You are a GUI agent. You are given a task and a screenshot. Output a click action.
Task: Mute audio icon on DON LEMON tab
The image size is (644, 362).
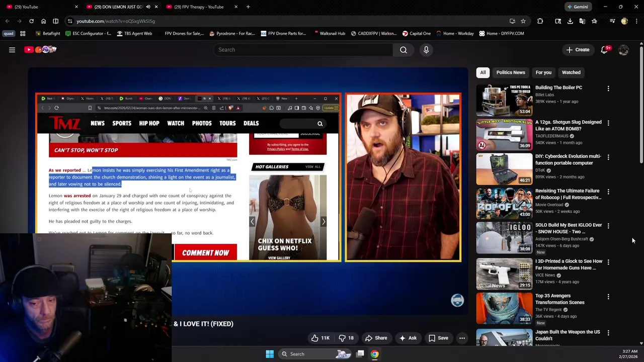pyautogui.click(x=148, y=7)
